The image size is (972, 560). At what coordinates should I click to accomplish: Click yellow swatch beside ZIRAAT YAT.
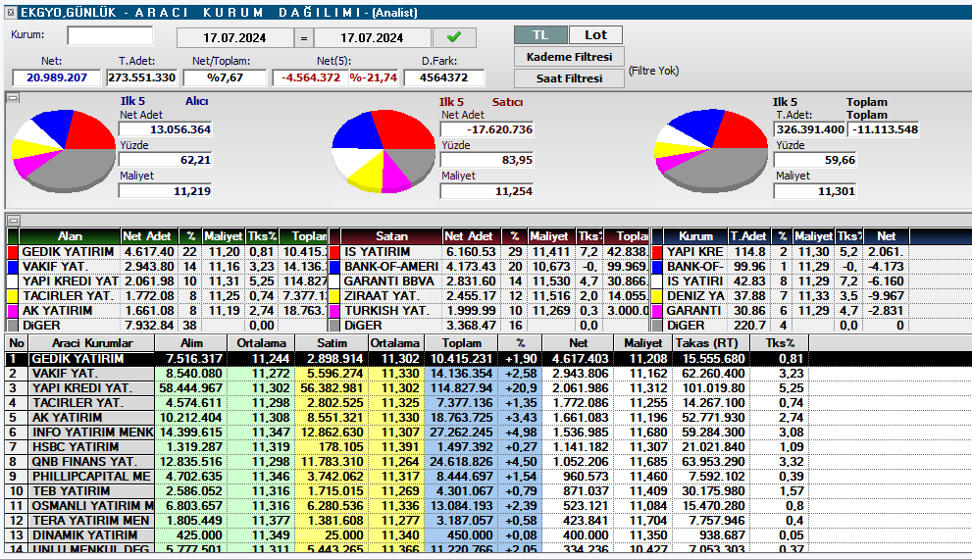pyautogui.click(x=334, y=296)
